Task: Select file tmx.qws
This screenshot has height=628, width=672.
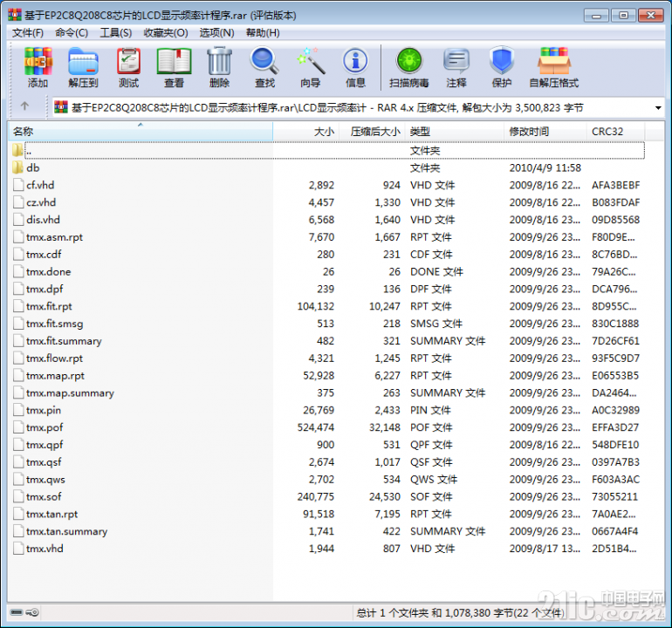Action: (x=45, y=480)
